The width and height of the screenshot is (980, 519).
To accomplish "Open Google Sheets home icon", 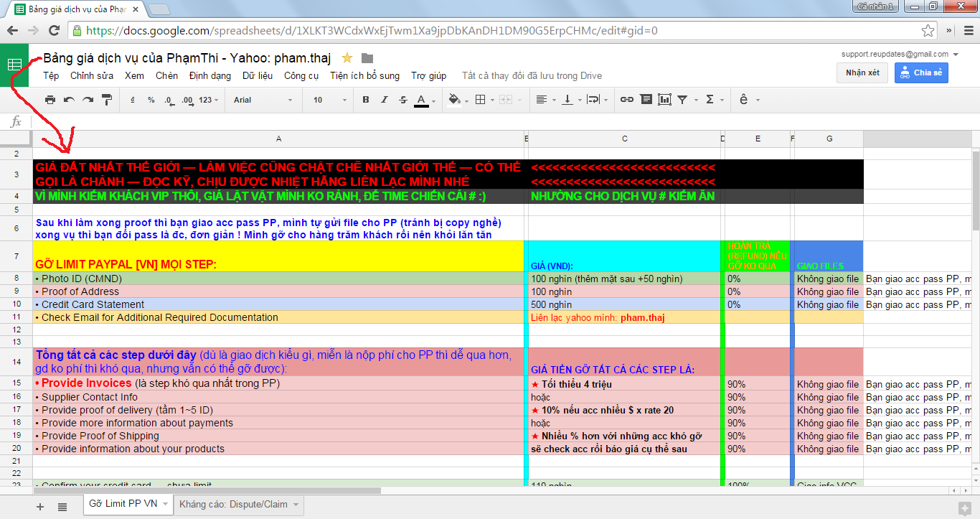I will (14, 64).
